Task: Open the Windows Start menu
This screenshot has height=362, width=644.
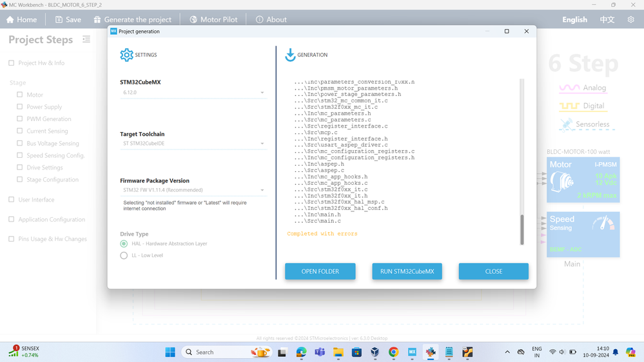Action: pos(170,352)
